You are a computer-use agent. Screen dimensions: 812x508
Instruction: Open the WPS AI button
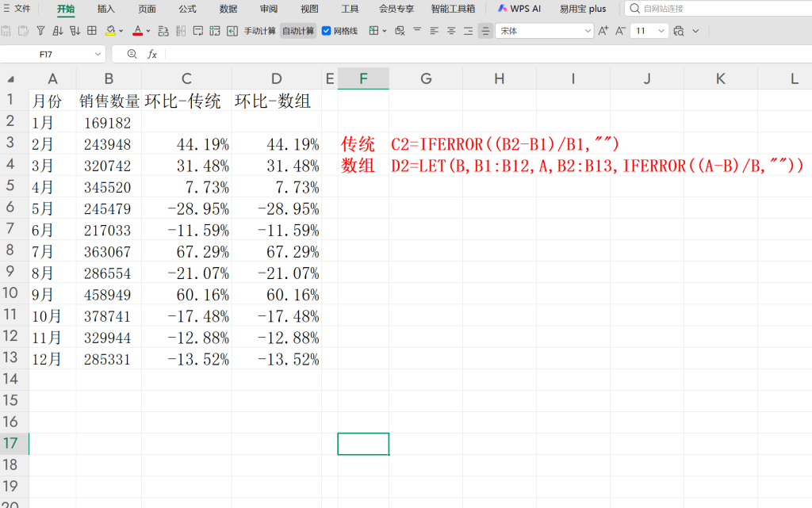[519, 9]
